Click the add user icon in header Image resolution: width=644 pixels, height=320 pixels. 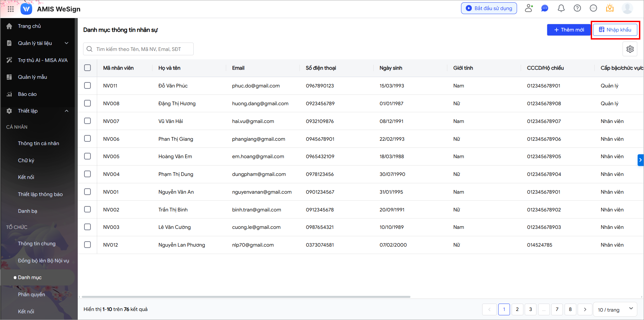click(x=529, y=8)
